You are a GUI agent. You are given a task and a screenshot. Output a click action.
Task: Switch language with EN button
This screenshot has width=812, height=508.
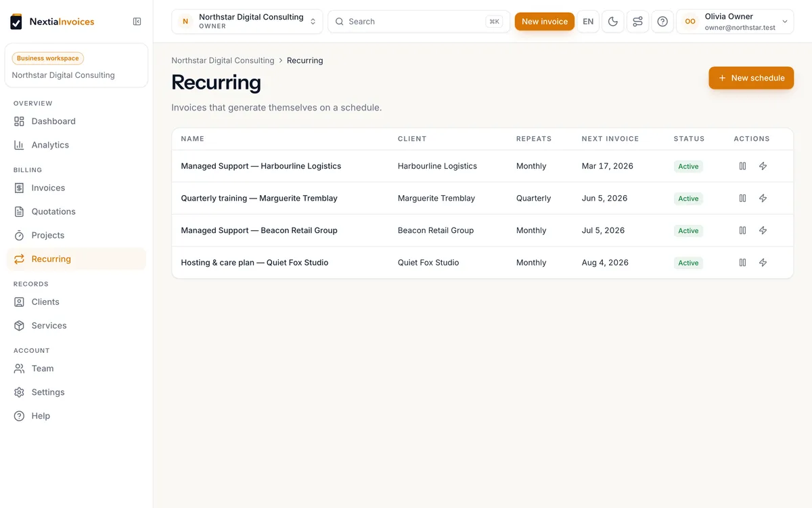tap(588, 22)
